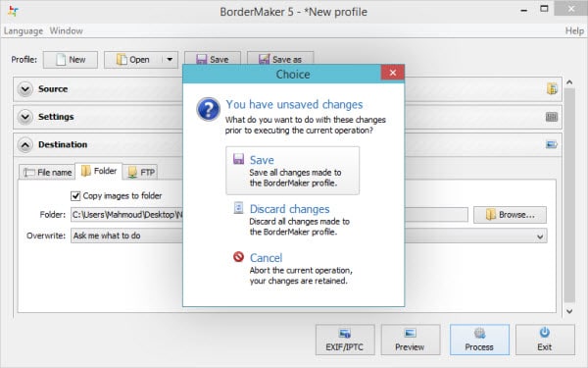This screenshot has height=368, width=588.
Task: Switch to the FTP tab
Action: (x=140, y=173)
